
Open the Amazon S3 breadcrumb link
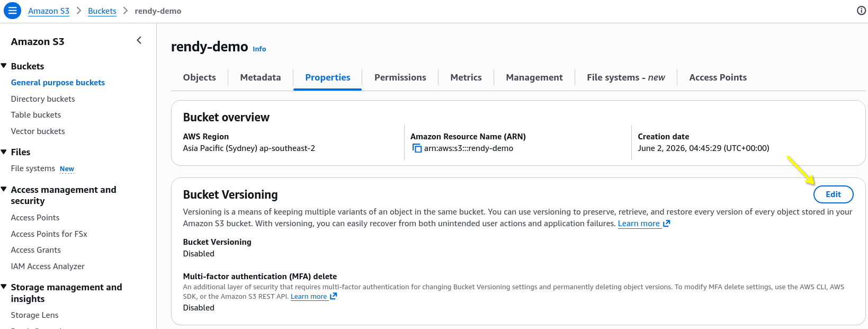49,11
